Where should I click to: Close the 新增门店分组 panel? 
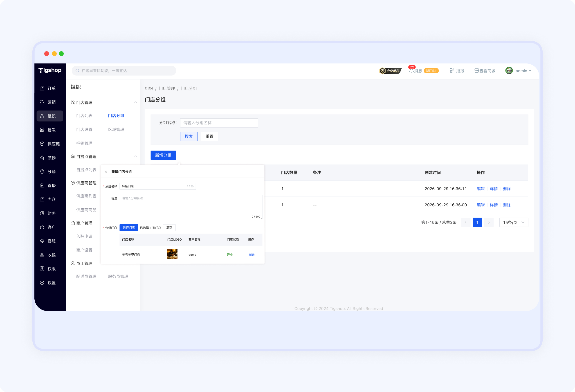click(106, 172)
